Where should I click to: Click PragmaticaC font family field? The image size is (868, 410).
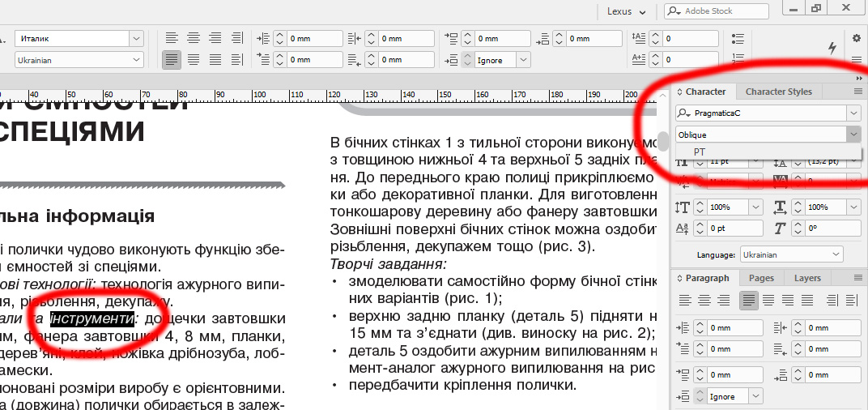761,113
